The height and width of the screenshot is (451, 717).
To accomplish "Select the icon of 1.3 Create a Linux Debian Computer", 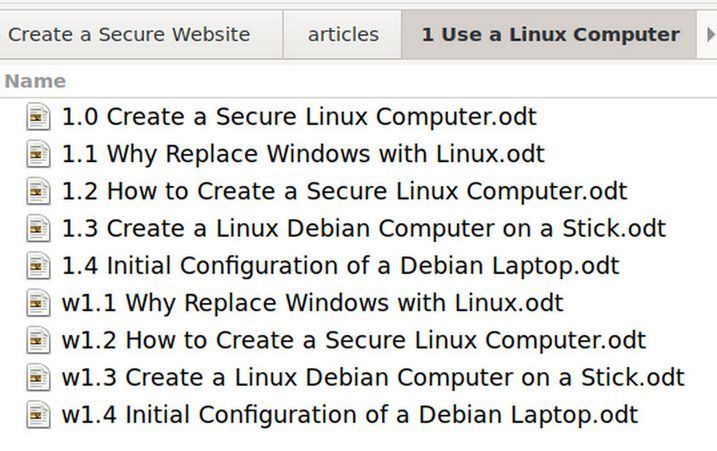I will click(38, 229).
